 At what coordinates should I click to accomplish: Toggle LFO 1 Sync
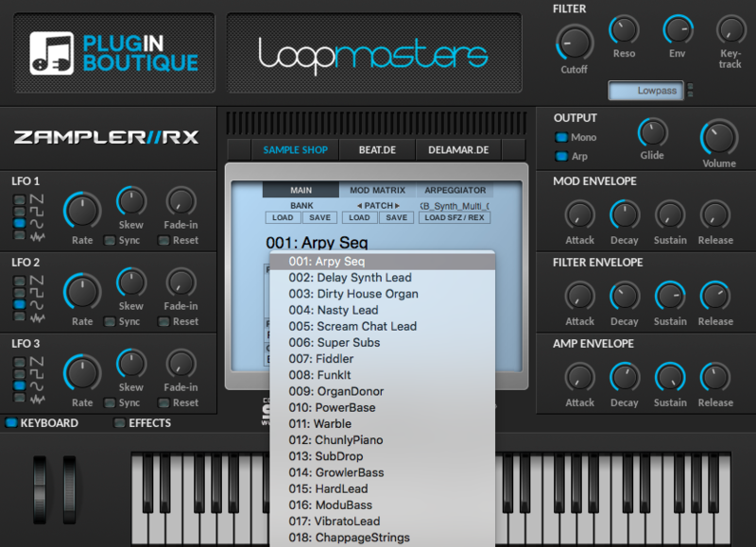pyautogui.click(x=111, y=240)
